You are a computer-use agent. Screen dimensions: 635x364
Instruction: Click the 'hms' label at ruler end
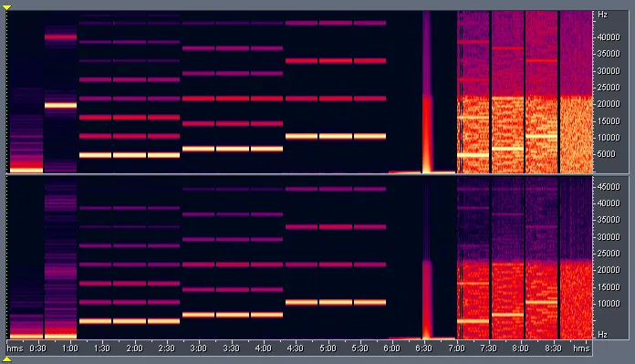point(581,348)
